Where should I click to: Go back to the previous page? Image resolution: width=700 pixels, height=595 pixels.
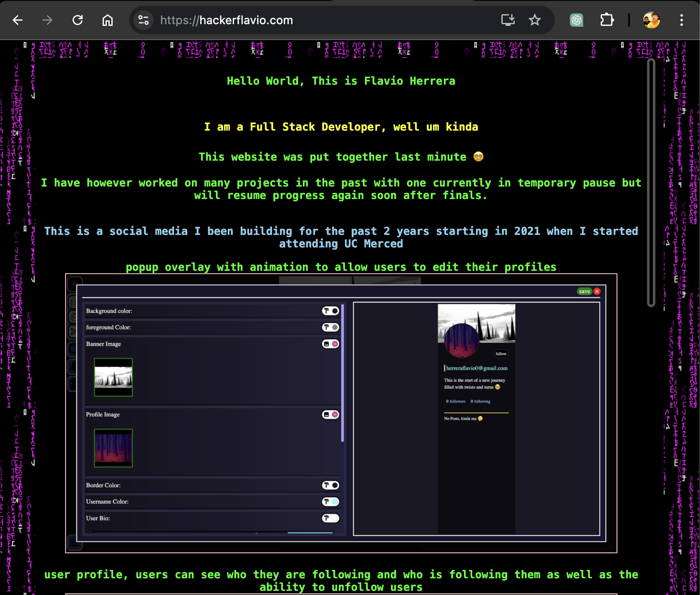[18, 20]
